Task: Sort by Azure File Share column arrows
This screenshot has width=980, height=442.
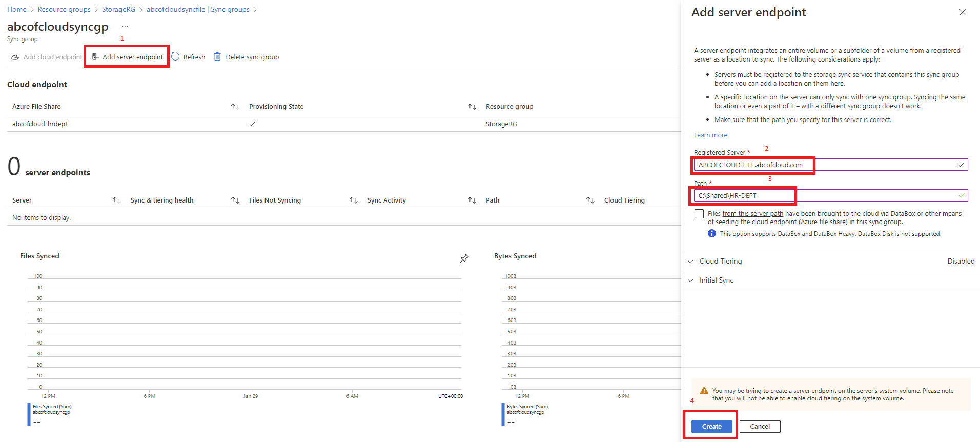Action: click(x=235, y=107)
